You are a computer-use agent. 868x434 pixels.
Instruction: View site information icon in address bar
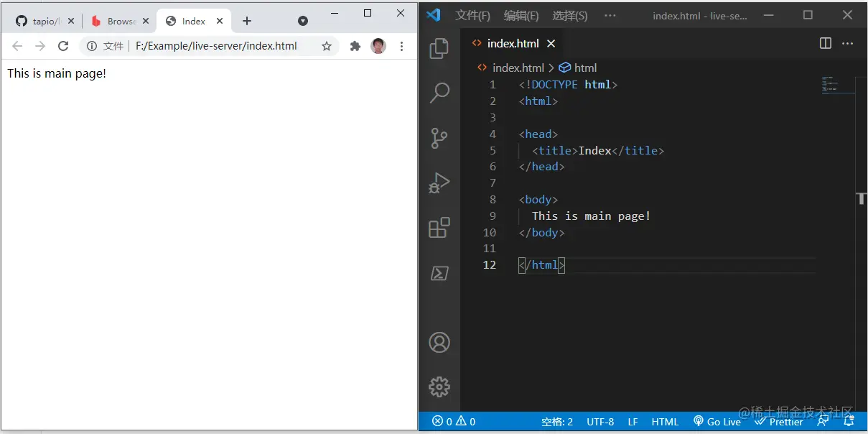click(92, 46)
